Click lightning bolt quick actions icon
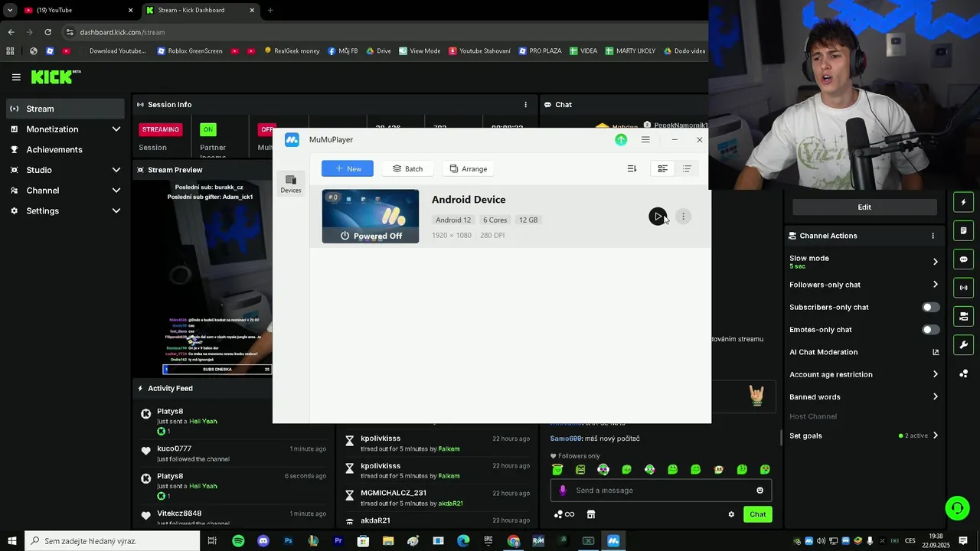The height and width of the screenshot is (551, 980). click(x=963, y=202)
